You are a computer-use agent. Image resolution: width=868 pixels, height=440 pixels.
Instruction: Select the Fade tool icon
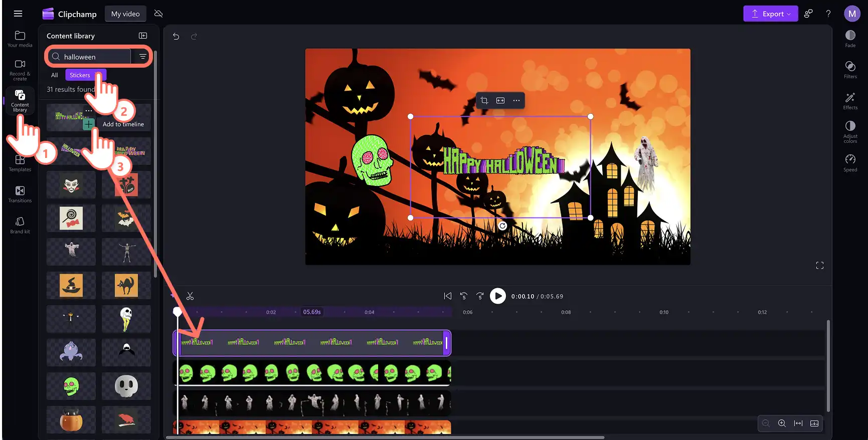click(x=850, y=39)
